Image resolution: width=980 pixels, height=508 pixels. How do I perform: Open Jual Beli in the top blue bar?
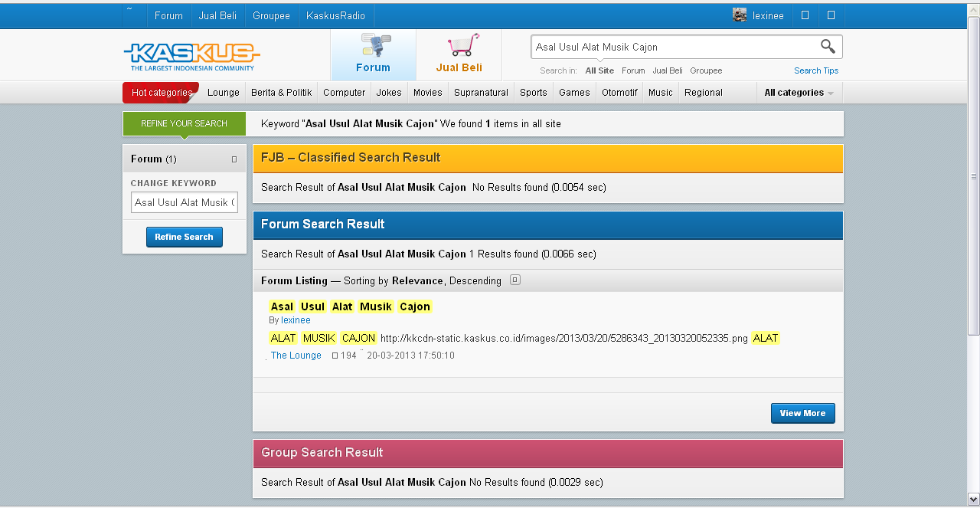(x=217, y=15)
